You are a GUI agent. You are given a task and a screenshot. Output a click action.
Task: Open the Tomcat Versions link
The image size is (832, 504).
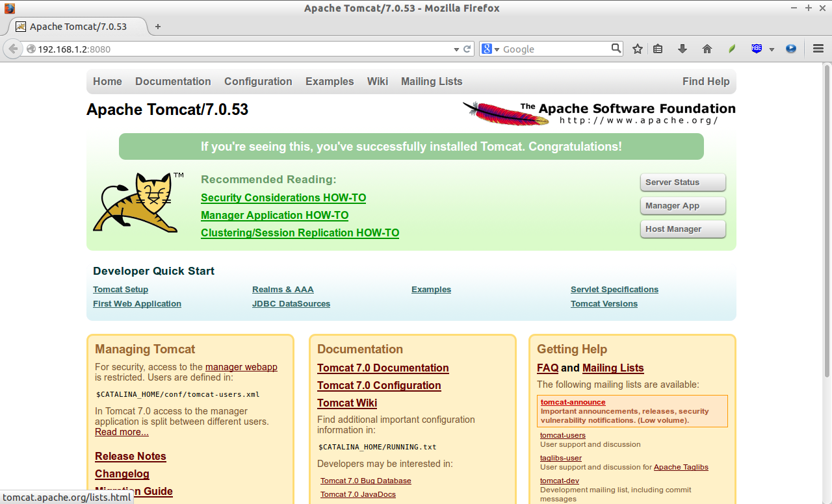(x=604, y=304)
